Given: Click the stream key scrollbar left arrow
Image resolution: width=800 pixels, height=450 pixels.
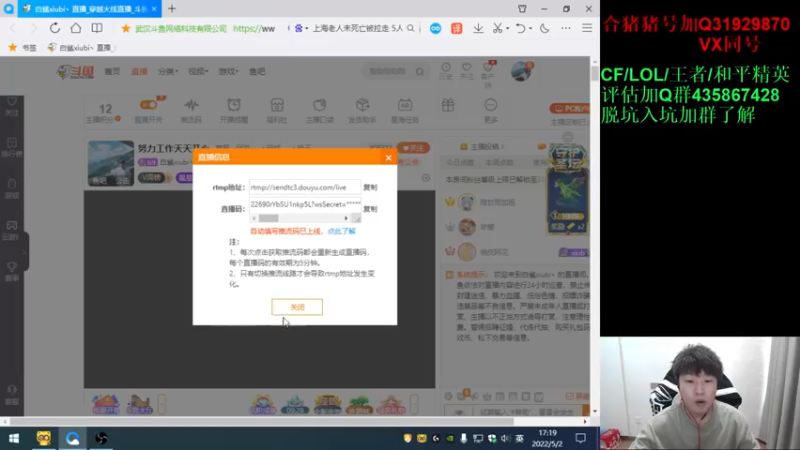Looking at the screenshot, I should tap(254, 218).
